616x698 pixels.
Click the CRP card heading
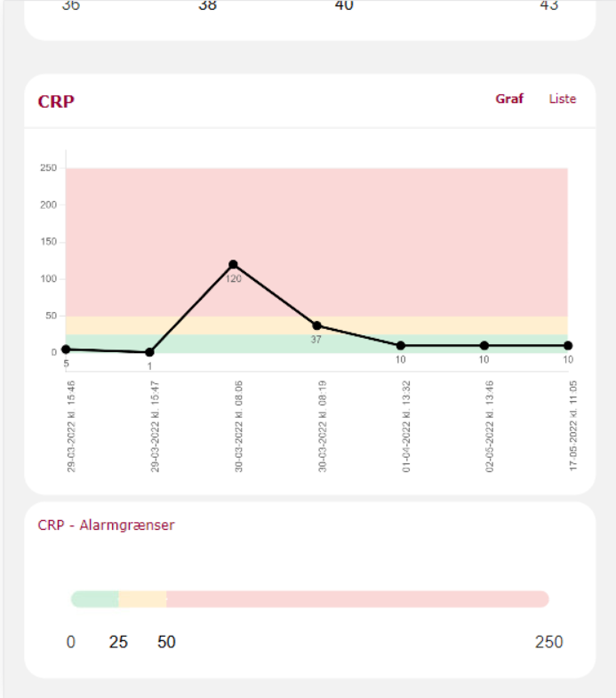[x=56, y=101]
